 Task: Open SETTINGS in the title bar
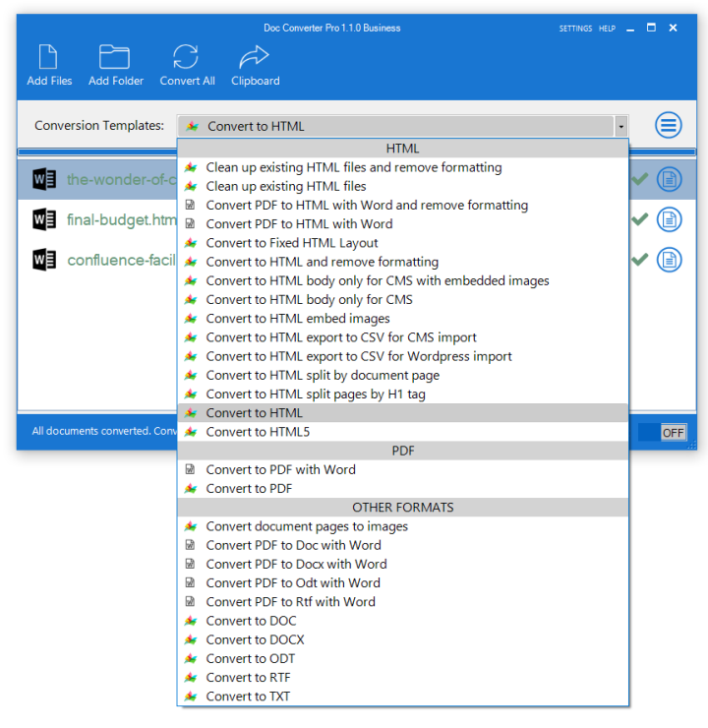[x=575, y=29]
